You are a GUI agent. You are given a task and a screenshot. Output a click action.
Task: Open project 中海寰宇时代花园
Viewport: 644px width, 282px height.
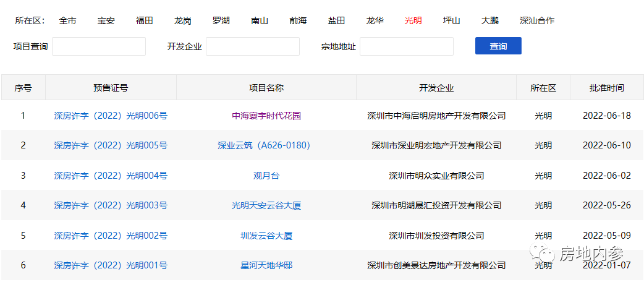tap(266, 116)
